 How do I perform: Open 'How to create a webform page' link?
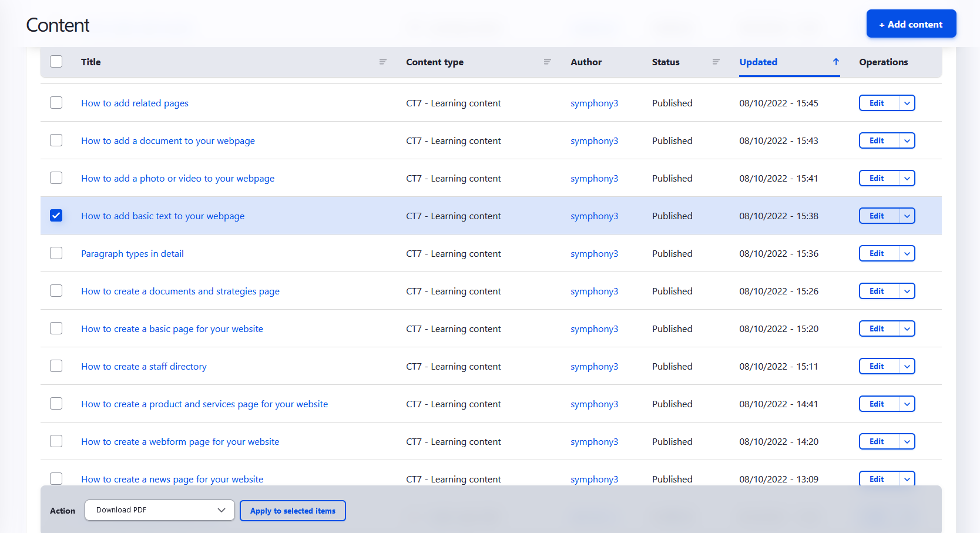point(180,442)
